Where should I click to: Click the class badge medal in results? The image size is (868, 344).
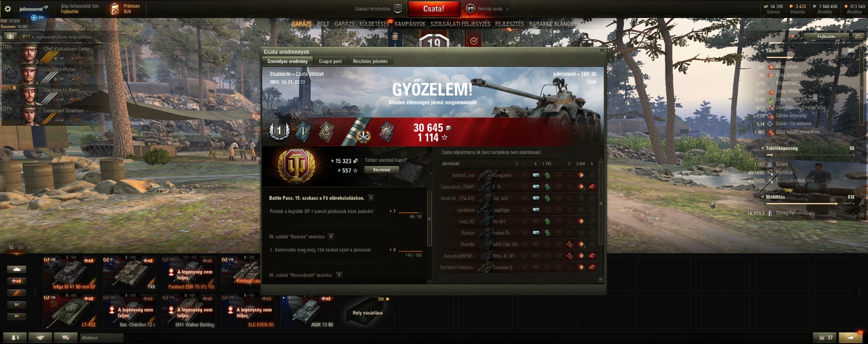[x=279, y=131]
